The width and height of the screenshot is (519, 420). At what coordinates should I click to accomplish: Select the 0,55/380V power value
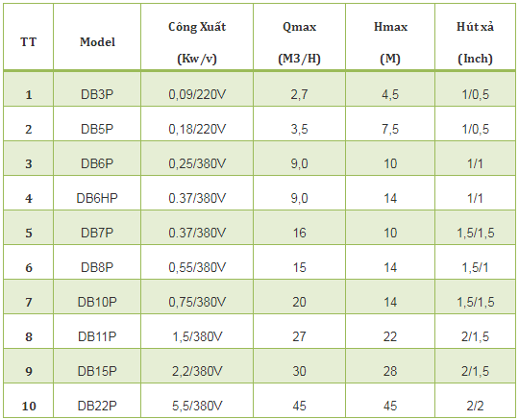point(197,267)
